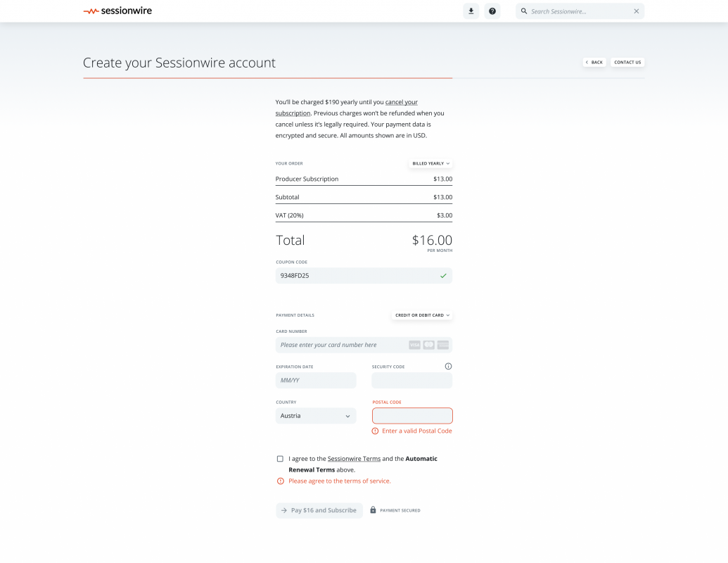Viewport: 728px width, 563px height.
Task: Open the Sessionwire Terms link
Action: [354, 459]
